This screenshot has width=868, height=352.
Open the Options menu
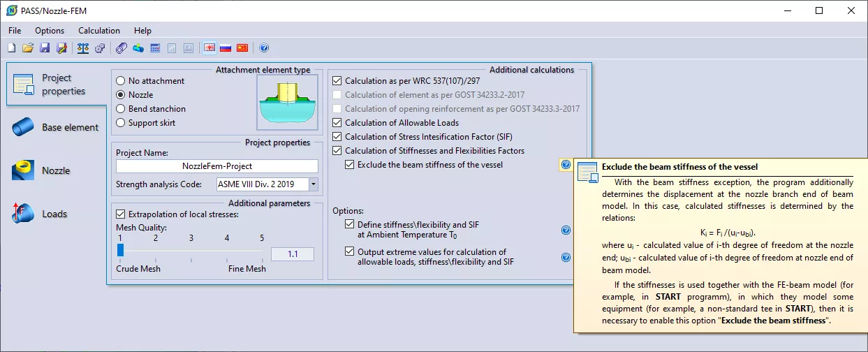(50, 31)
